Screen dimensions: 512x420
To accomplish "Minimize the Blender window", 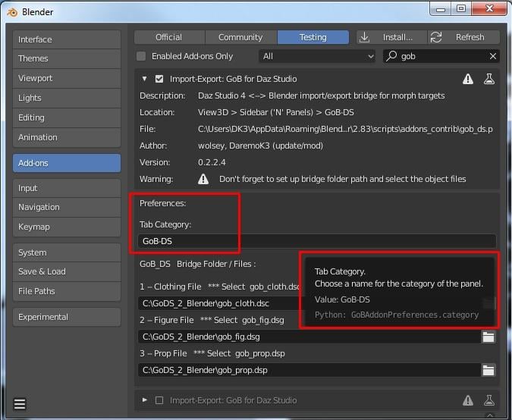I will [x=441, y=9].
